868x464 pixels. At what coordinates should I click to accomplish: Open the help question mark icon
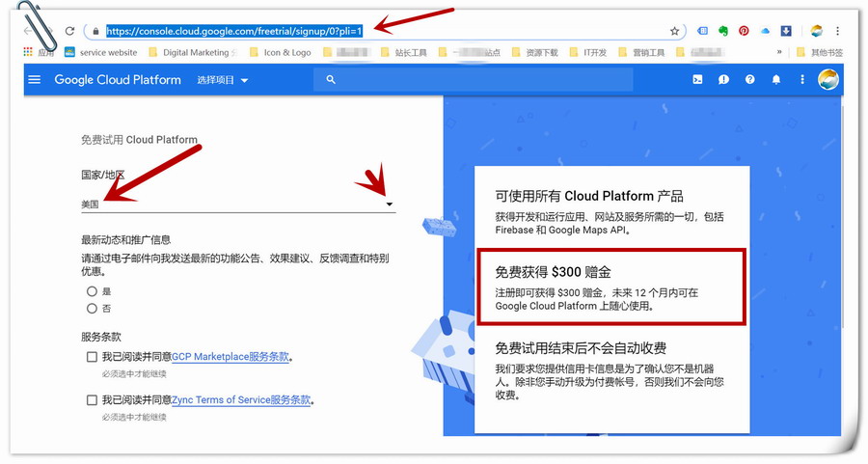[749, 80]
